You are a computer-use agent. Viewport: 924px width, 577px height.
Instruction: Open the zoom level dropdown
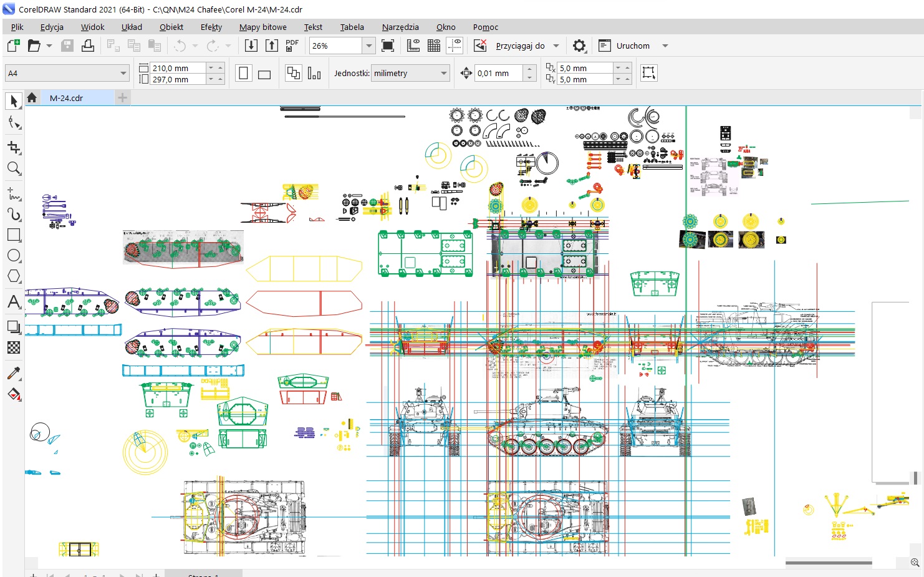(x=369, y=46)
